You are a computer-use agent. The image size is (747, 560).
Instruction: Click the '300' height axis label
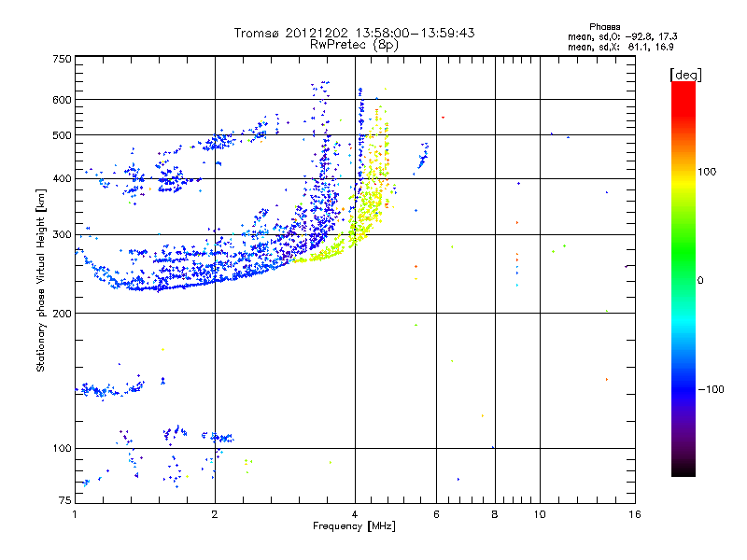[62, 235]
